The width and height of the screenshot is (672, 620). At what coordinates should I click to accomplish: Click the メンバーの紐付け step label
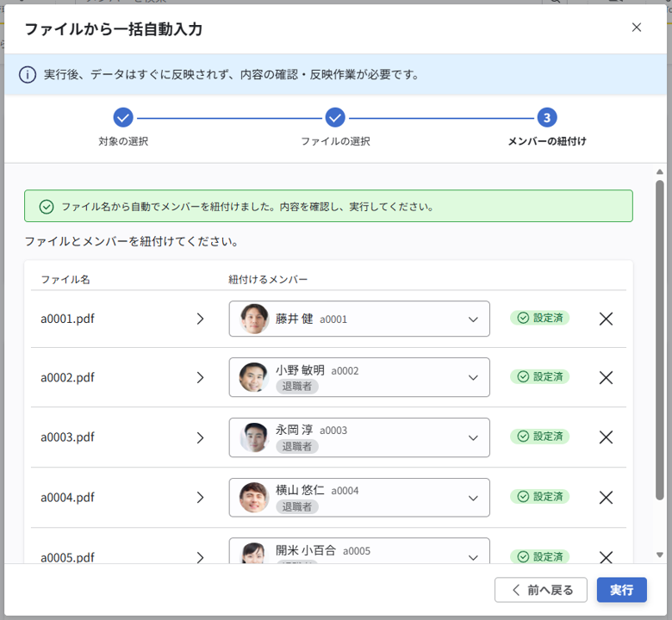547,141
